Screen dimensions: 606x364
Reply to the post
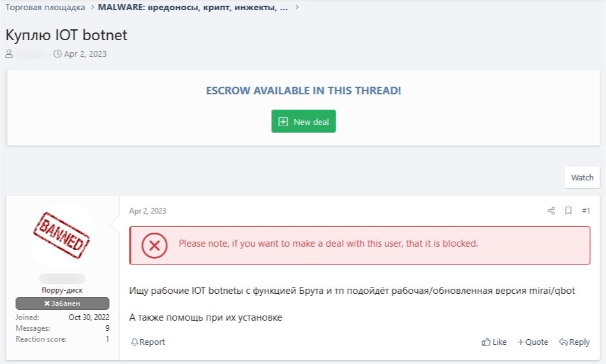pyautogui.click(x=574, y=342)
